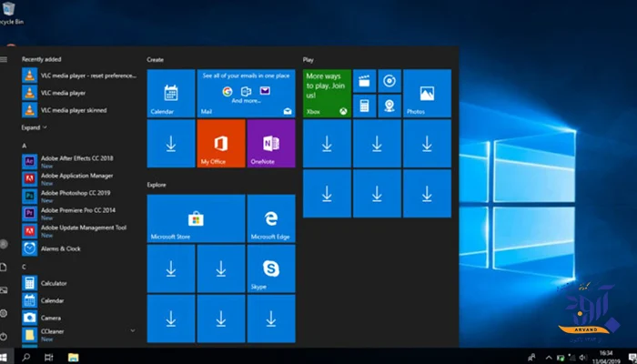Open the CCleaner folder entry

coord(79,335)
